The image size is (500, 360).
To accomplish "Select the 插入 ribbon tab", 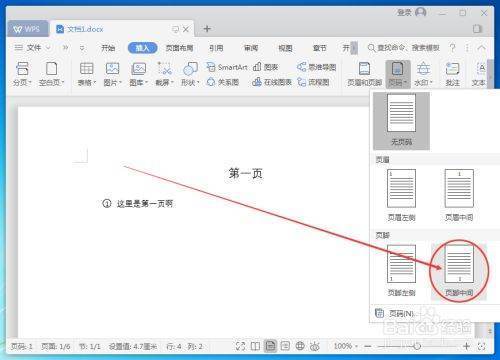I will click(142, 48).
